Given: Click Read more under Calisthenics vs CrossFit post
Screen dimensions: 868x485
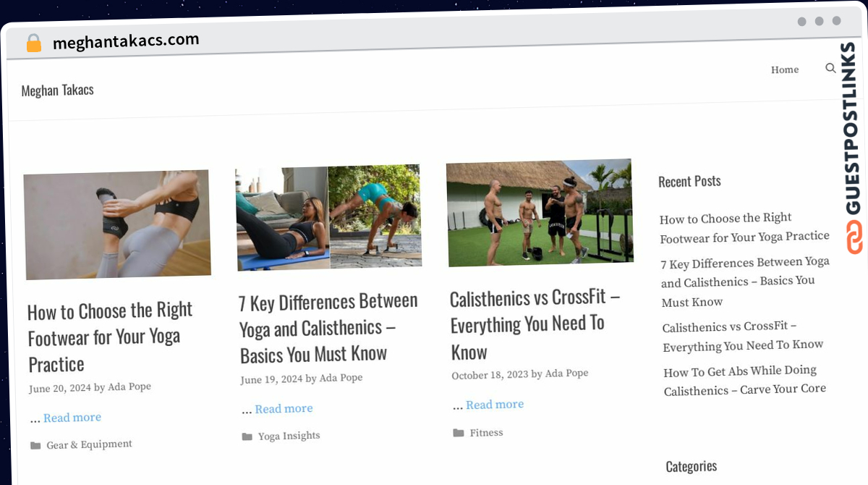Looking at the screenshot, I should tap(495, 405).
